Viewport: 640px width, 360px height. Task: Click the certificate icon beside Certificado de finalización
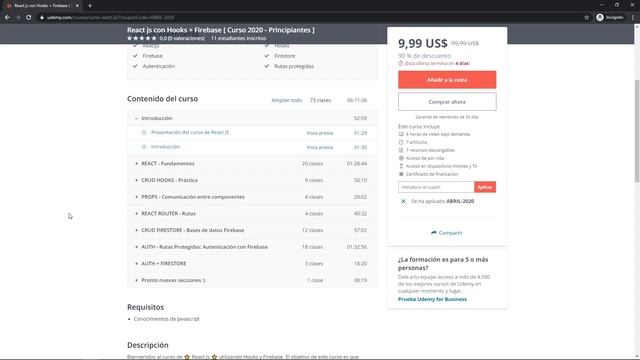[x=401, y=174]
